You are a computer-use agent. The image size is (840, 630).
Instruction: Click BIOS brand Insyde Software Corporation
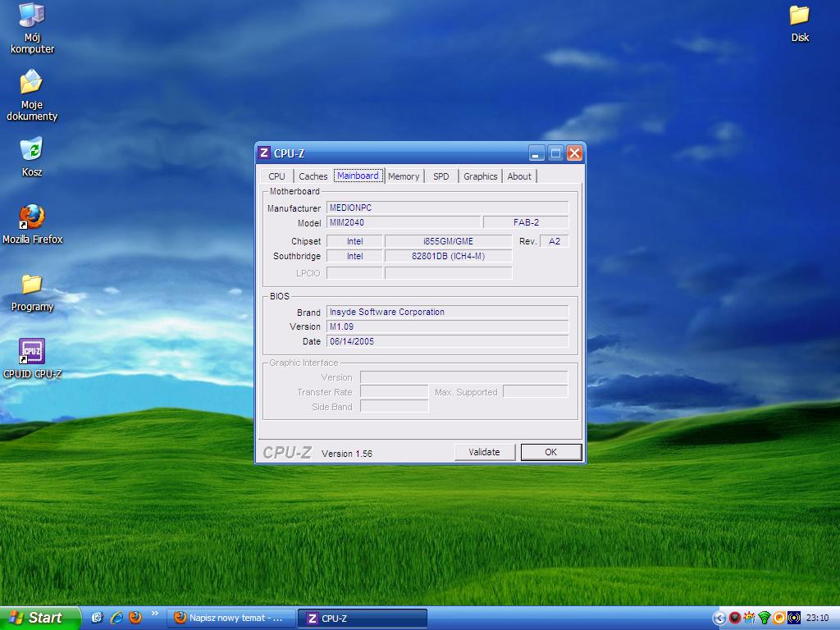point(447,312)
